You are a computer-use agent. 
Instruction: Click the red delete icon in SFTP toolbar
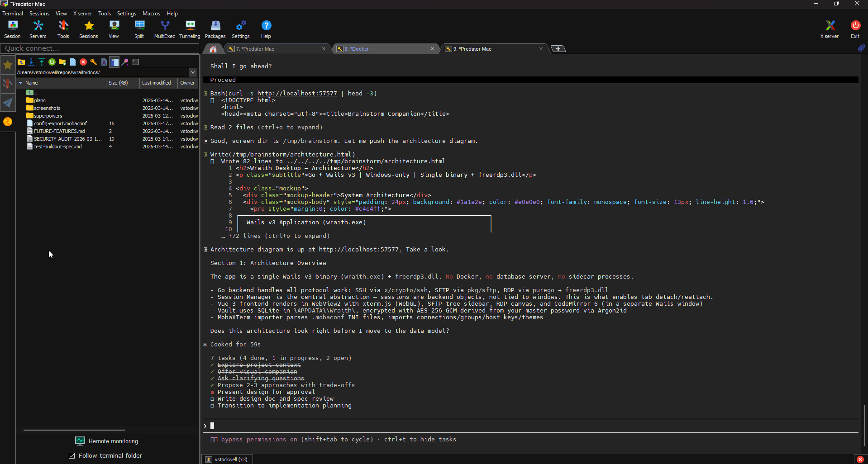tap(83, 62)
